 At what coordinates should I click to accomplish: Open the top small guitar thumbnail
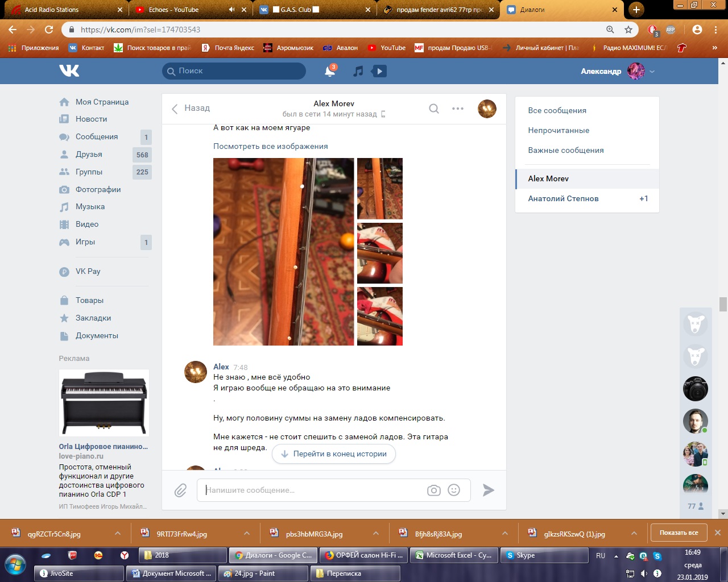pyautogui.click(x=380, y=189)
